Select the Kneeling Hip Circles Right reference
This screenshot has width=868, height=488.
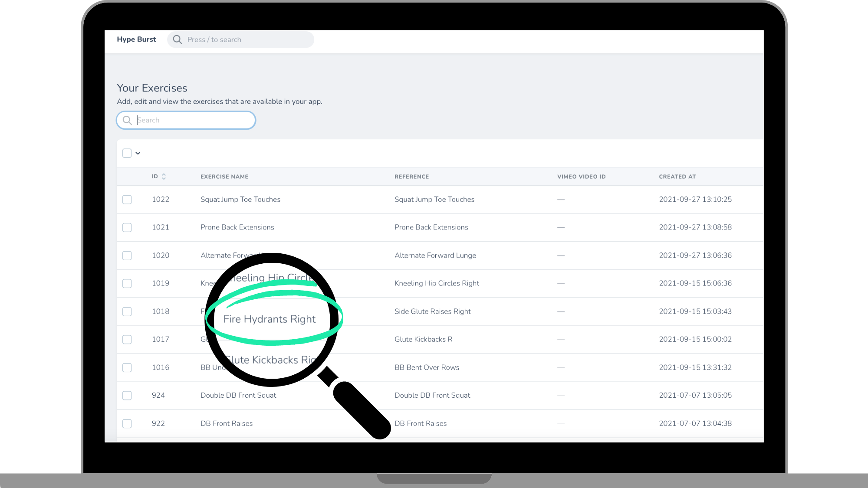(437, 283)
